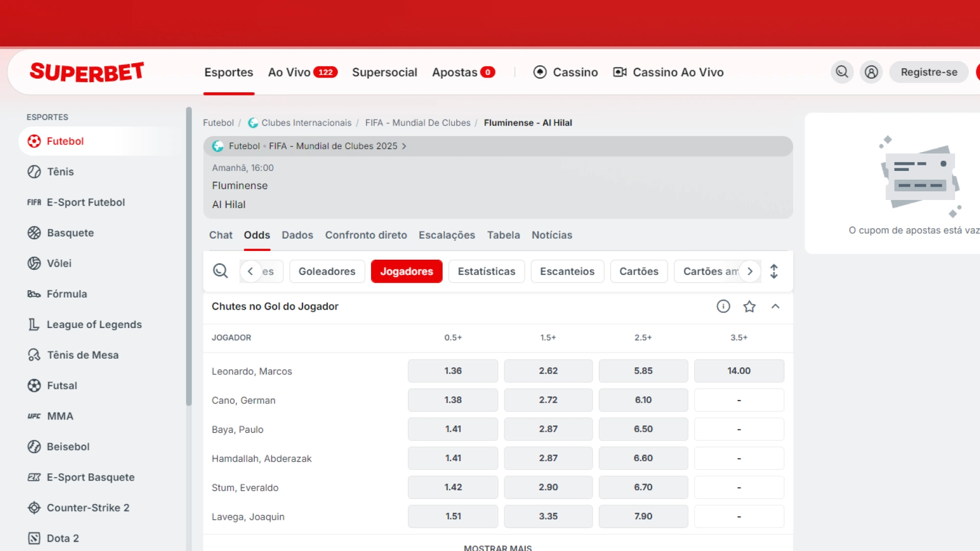Filter markets by Escanteios
The width and height of the screenshot is (980, 551).
click(x=567, y=271)
